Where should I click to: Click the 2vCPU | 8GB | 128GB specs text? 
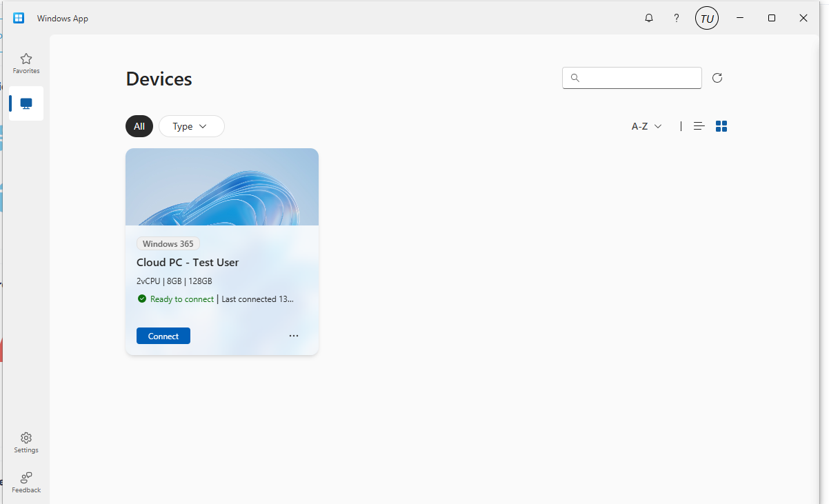[174, 281]
